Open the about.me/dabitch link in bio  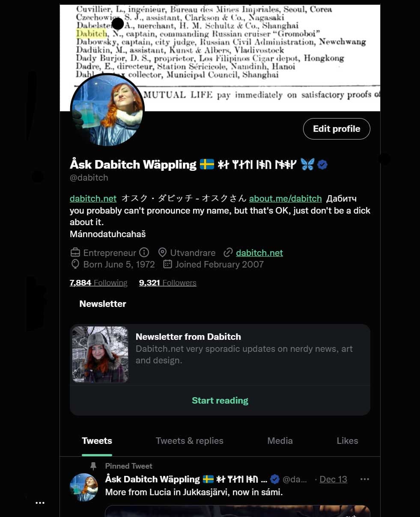[x=285, y=198]
